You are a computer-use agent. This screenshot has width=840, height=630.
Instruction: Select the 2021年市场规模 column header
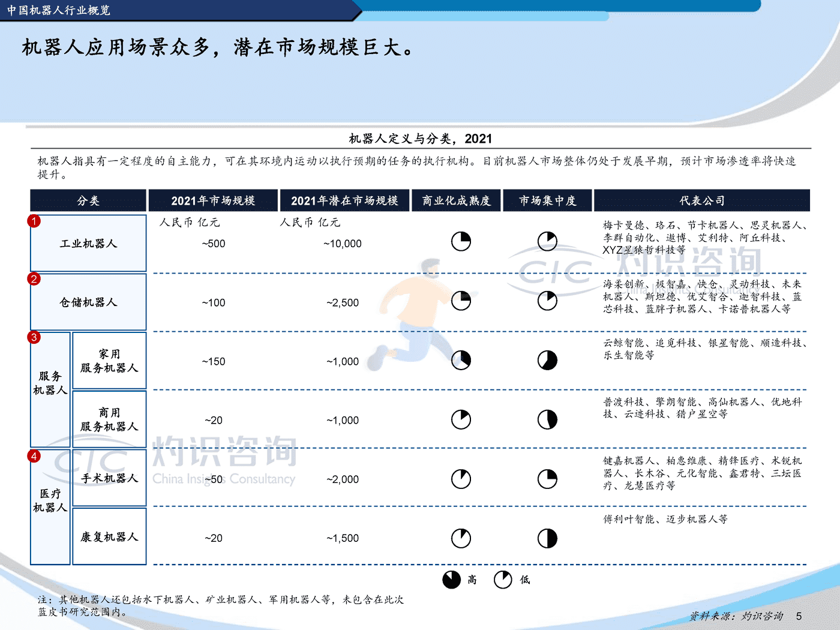[x=213, y=200]
